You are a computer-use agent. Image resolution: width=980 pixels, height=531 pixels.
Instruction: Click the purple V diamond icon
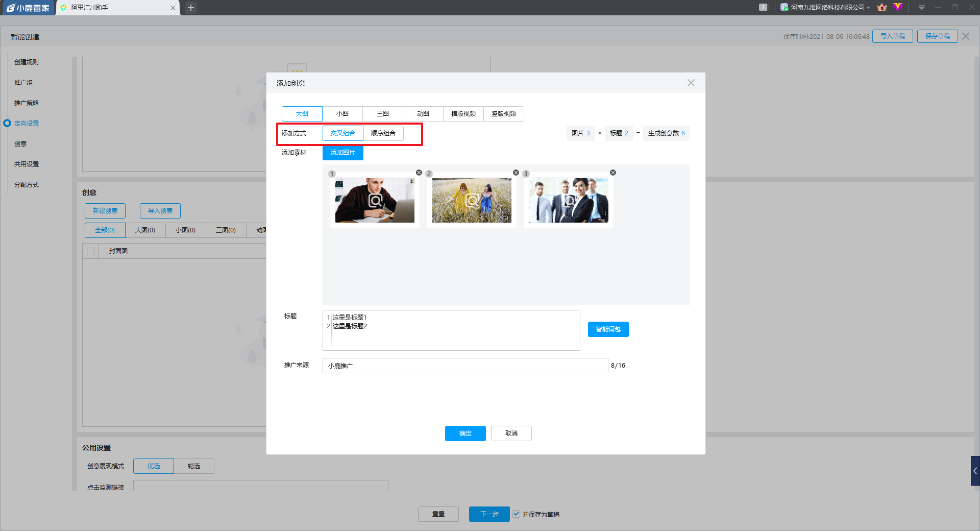[x=898, y=7]
